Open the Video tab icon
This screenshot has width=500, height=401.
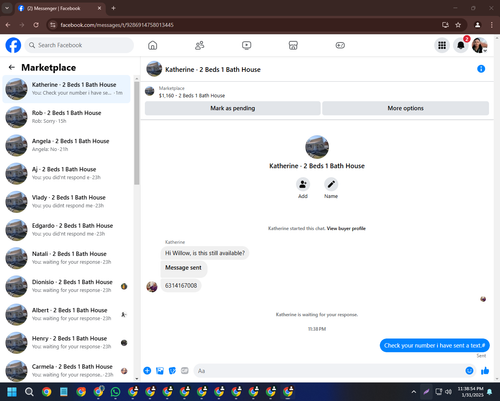click(x=246, y=45)
